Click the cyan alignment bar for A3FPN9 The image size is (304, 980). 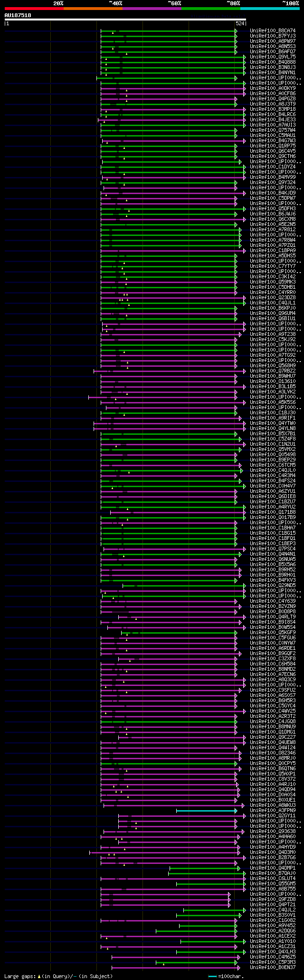[206, 810]
